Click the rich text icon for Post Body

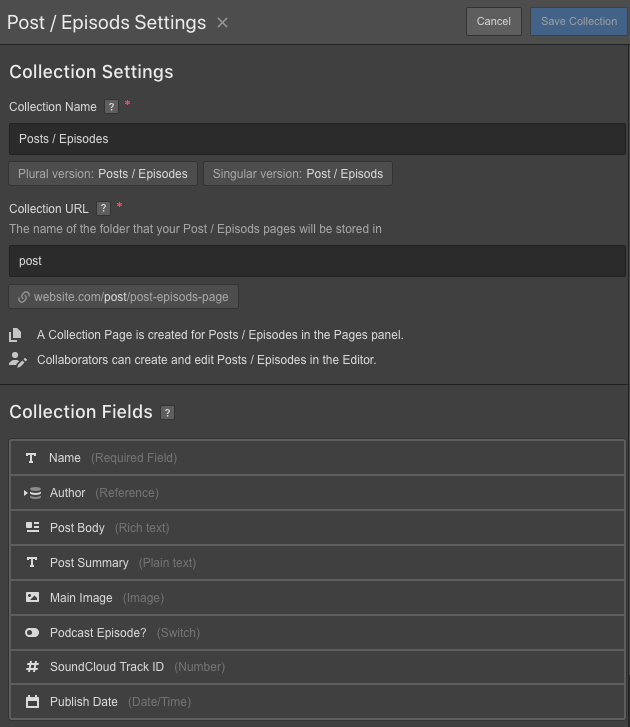point(32,528)
